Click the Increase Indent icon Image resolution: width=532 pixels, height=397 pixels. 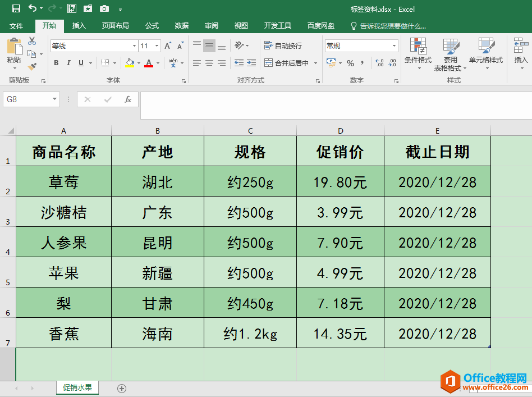[251, 63]
